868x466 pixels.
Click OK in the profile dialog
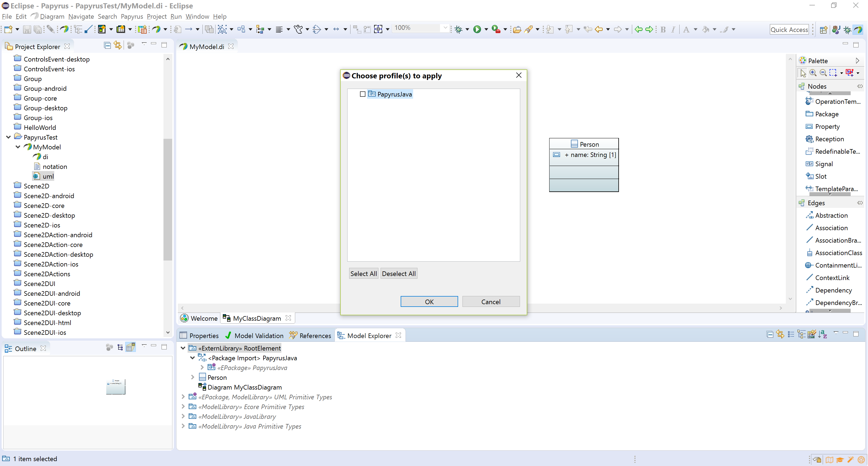(429, 301)
